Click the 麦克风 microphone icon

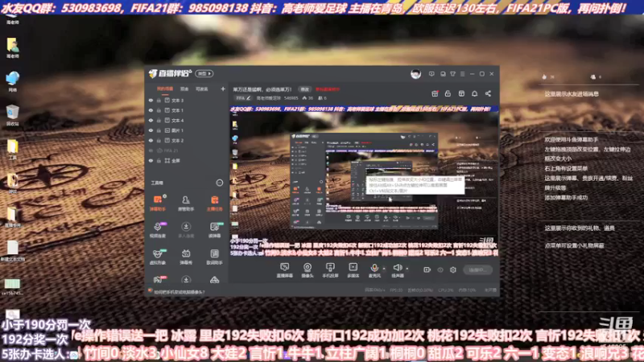point(374,268)
